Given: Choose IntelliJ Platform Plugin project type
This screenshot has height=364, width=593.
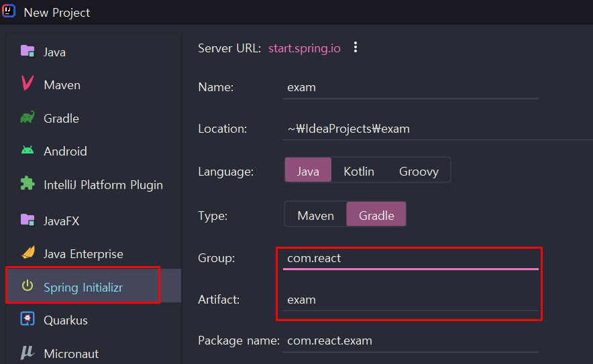Looking at the screenshot, I should [x=94, y=185].
